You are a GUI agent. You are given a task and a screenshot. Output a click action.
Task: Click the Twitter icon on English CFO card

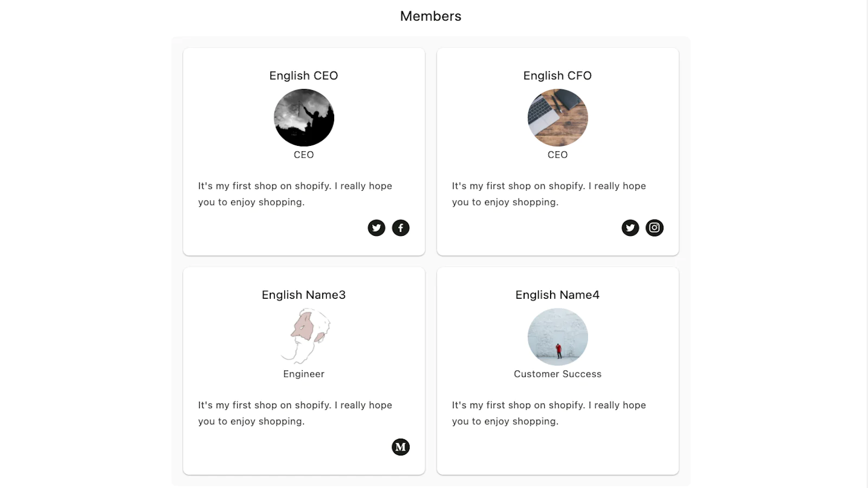click(630, 228)
